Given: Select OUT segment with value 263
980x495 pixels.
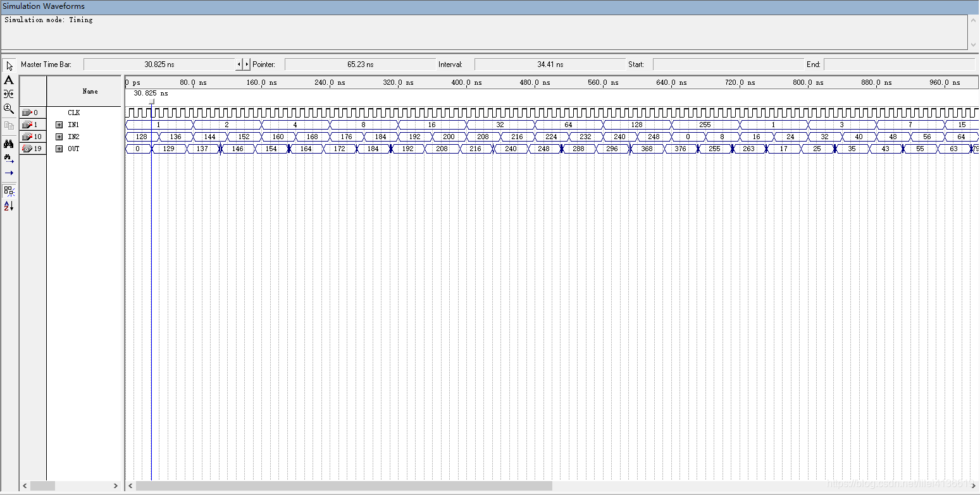Looking at the screenshot, I should coord(748,149).
